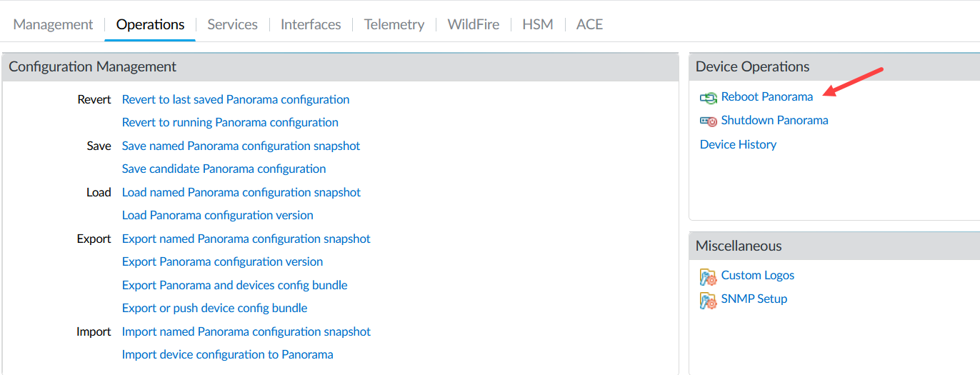Click Revert to running Panorama configuration

click(230, 122)
